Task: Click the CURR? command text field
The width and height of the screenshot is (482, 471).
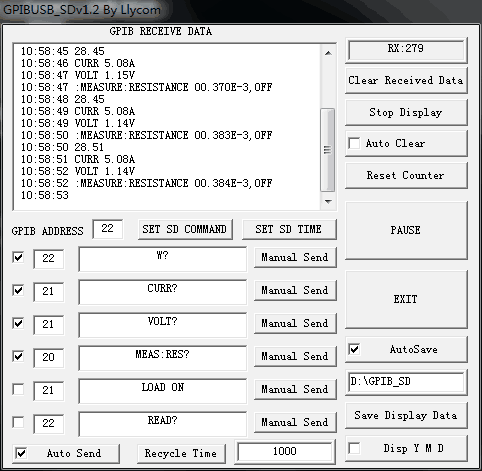Action: 163,292
